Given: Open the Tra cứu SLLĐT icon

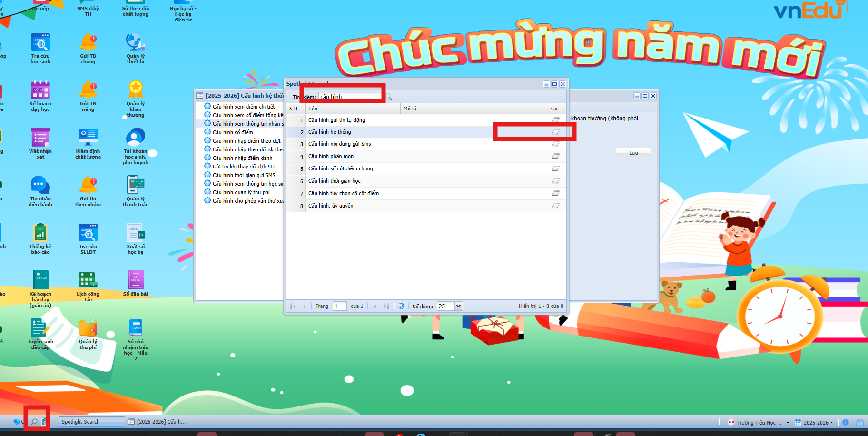Looking at the screenshot, I should click(x=88, y=239).
